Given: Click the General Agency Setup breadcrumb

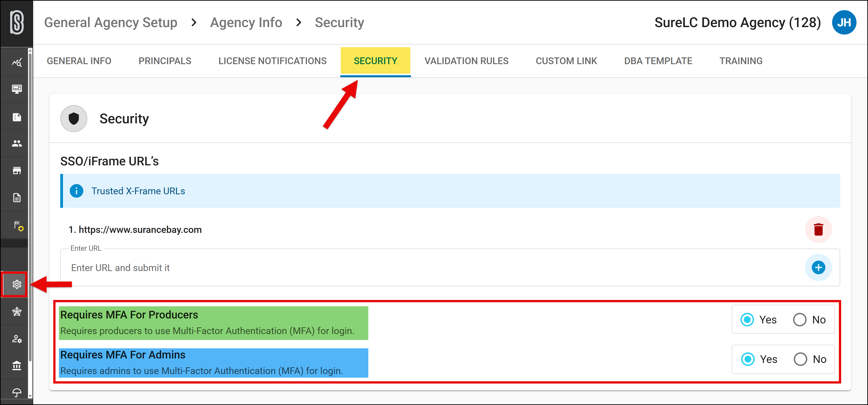Looking at the screenshot, I should pyautogui.click(x=111, y=23).
